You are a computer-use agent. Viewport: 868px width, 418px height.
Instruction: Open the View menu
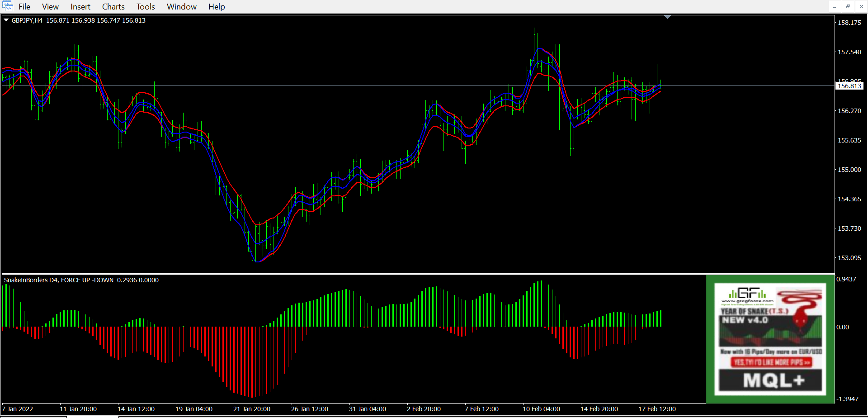coord(50,7)
